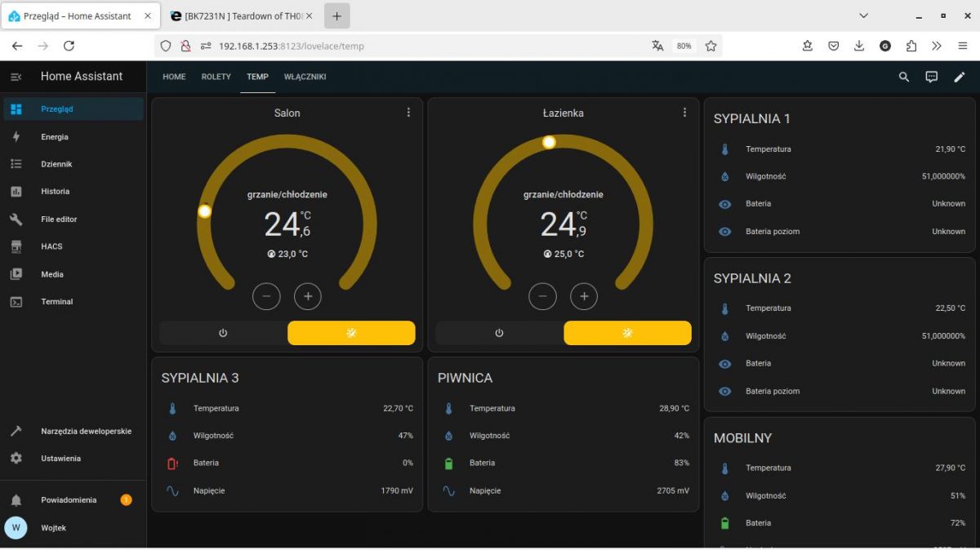Screen dimensions: 980x550
Task: List all open tabs dropdown
Action: 864,16
